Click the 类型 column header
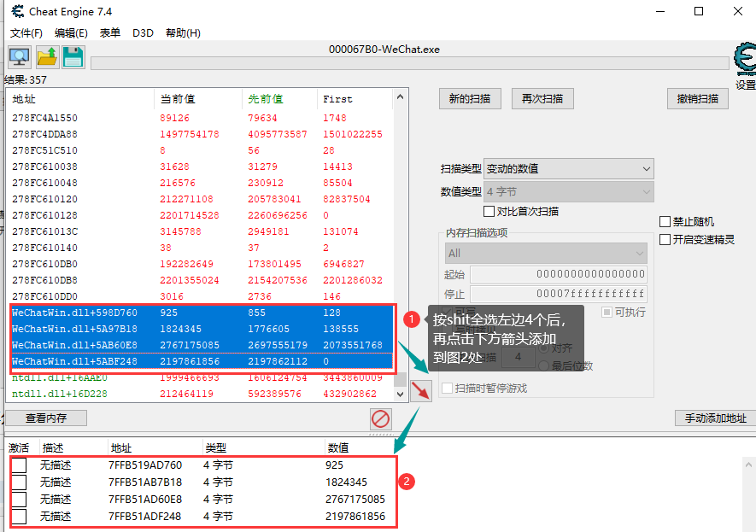 pyautogui.click(x=263, y=447)
